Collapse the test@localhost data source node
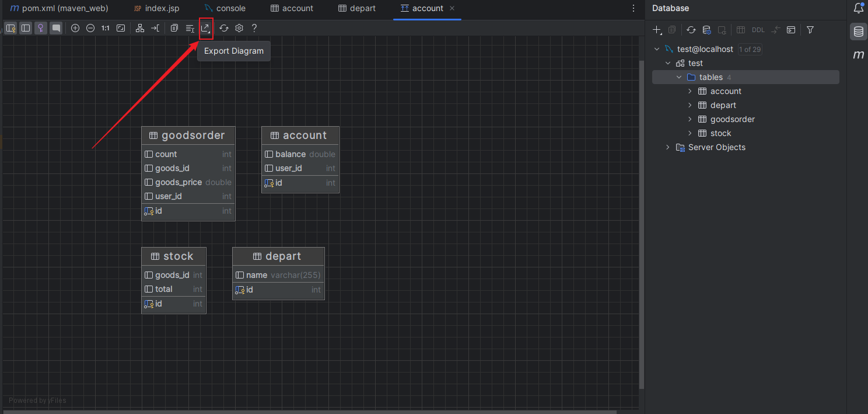The image size is (868, 414). pyautogui.click(x=657, y=49)
